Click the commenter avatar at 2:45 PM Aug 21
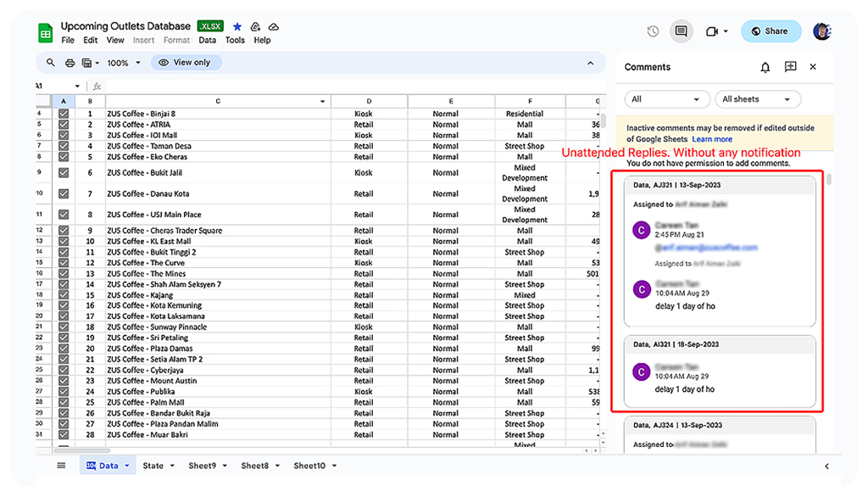The image size is (868, 497). click(641, 230)
